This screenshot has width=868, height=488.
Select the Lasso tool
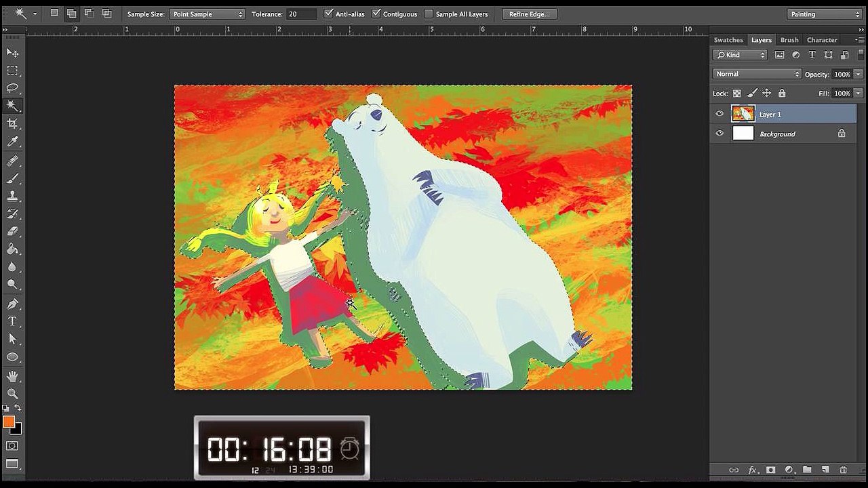12,87
